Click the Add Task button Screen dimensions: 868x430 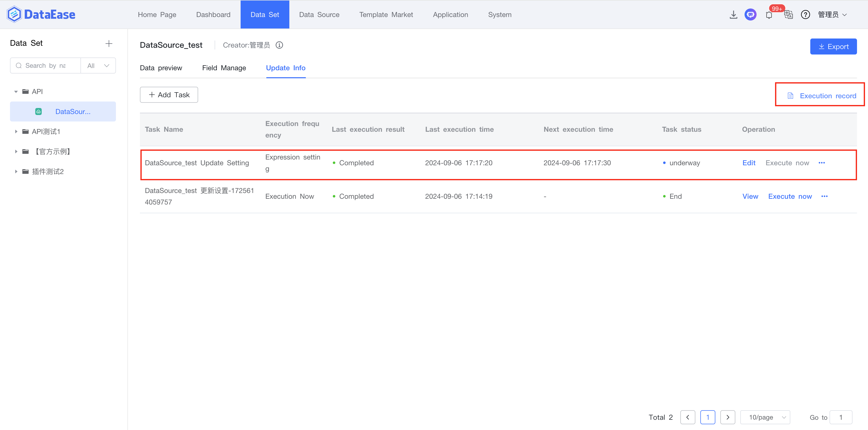[x=169, y=95]
